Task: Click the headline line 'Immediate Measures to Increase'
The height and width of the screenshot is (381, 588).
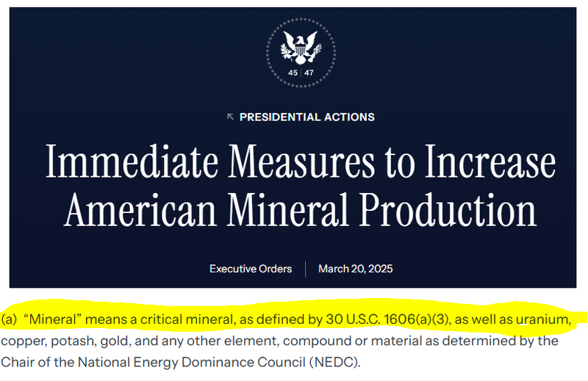Action: [300, 162]
